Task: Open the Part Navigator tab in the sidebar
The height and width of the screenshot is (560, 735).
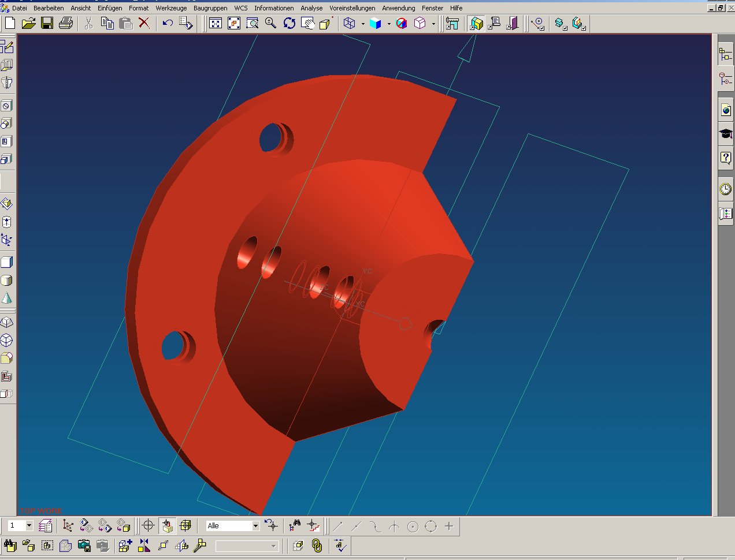Action: point(726,79)
